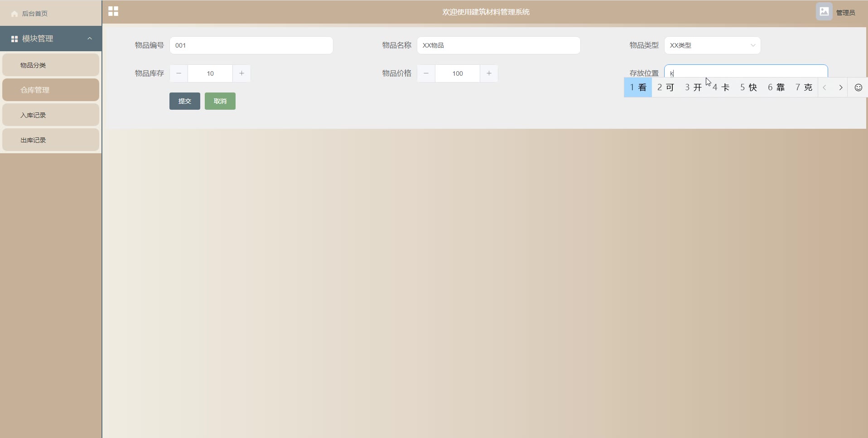Open IME emoji panel smiley icon

[x=858, y=88]
